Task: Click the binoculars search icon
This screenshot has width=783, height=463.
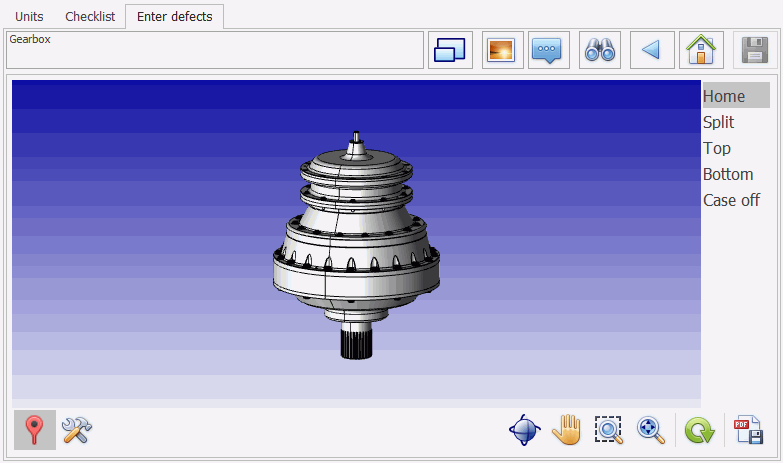Action: pyautogui.click(x=600, y=50)
